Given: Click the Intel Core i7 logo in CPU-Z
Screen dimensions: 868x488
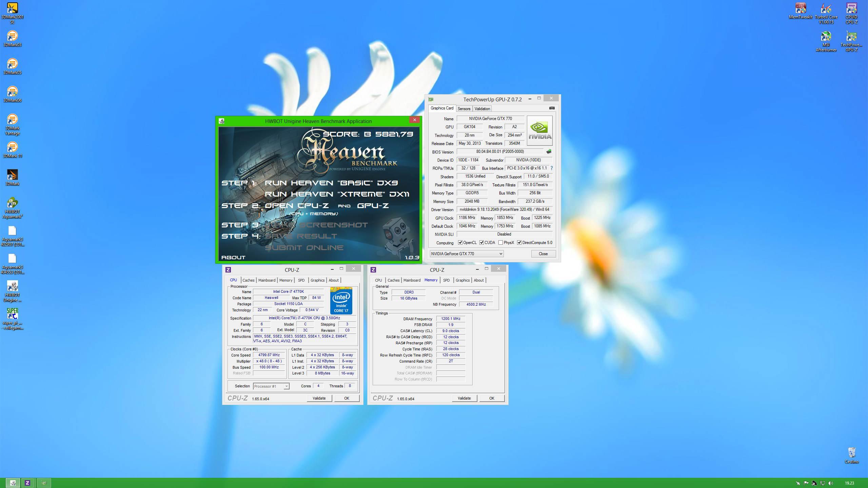Looking at the screenshot, I should 341,301.
